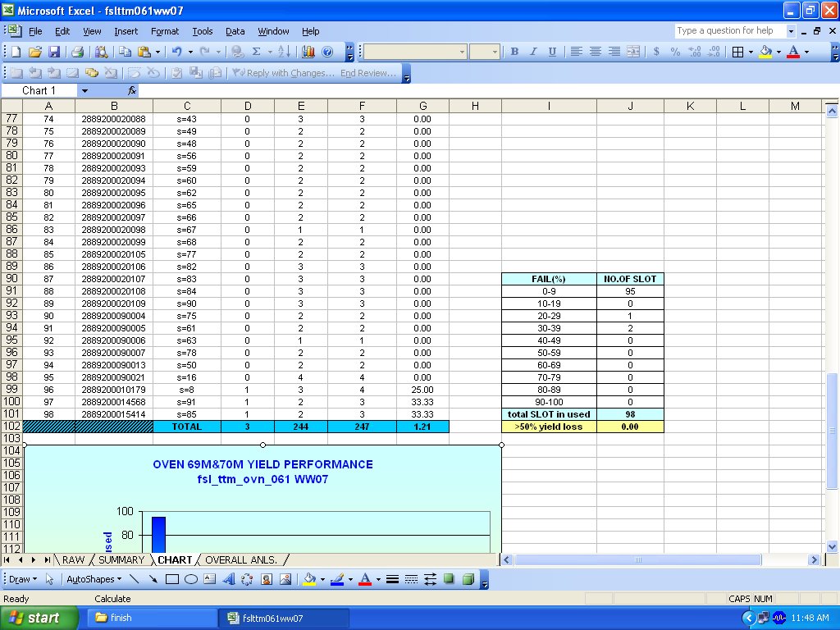Expand the Name Box dropdown arrow
The height and width of the screenshot is (630, 840).
click(84, 91)
